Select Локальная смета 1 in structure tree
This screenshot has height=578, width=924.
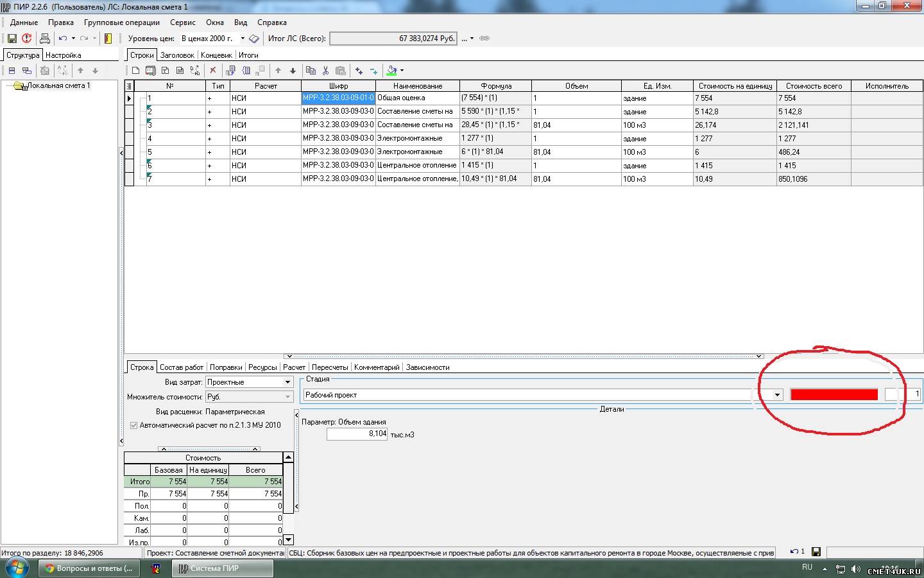click(58, 85)
